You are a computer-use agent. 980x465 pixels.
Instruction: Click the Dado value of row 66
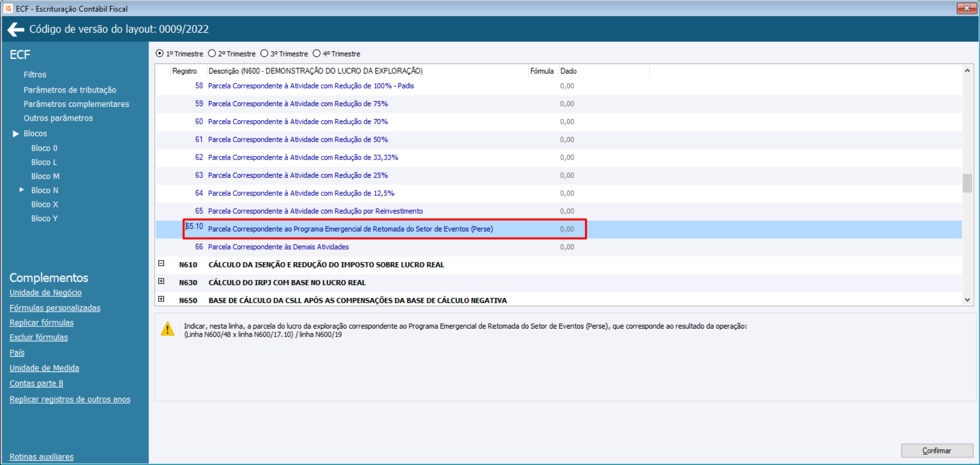(567, 247)
